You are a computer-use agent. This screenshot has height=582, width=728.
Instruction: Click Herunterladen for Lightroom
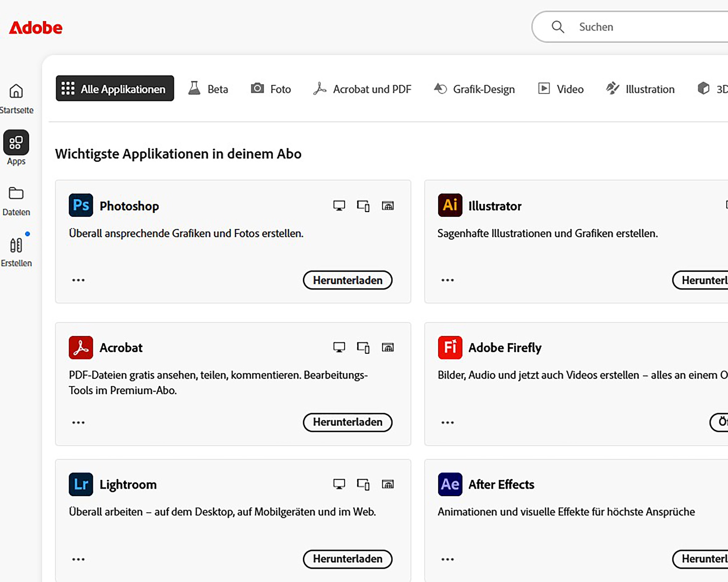(x=347, y=559)
